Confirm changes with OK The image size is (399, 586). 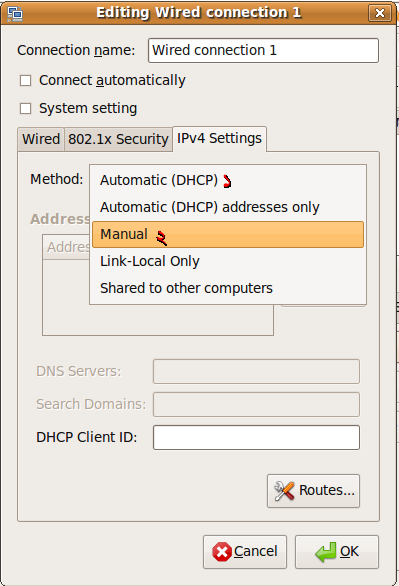tap(337, 552)
